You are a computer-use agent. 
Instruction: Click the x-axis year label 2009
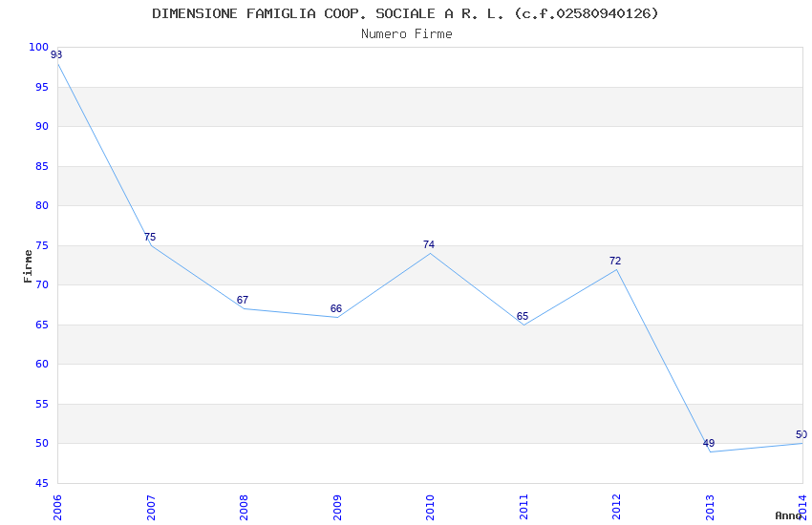click(337, 508)
